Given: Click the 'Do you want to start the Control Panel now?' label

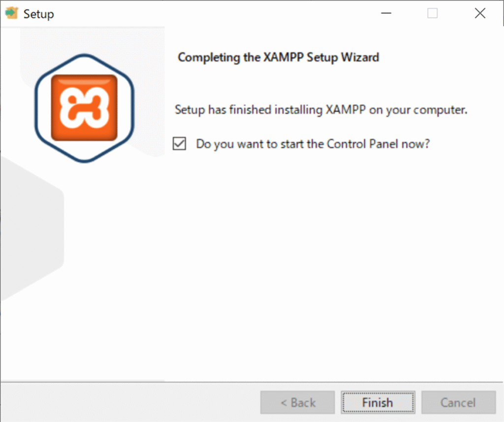Looking at the screenshot, I should 313,144.
